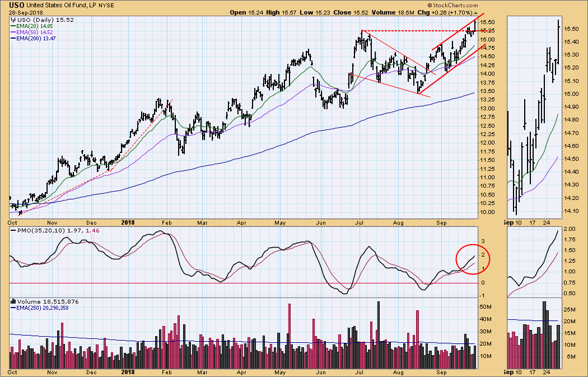The width and height of the screenshot is (588, 377).
Task: Click the 1.25 PMO zoom axis label
Action: (570, 261)
